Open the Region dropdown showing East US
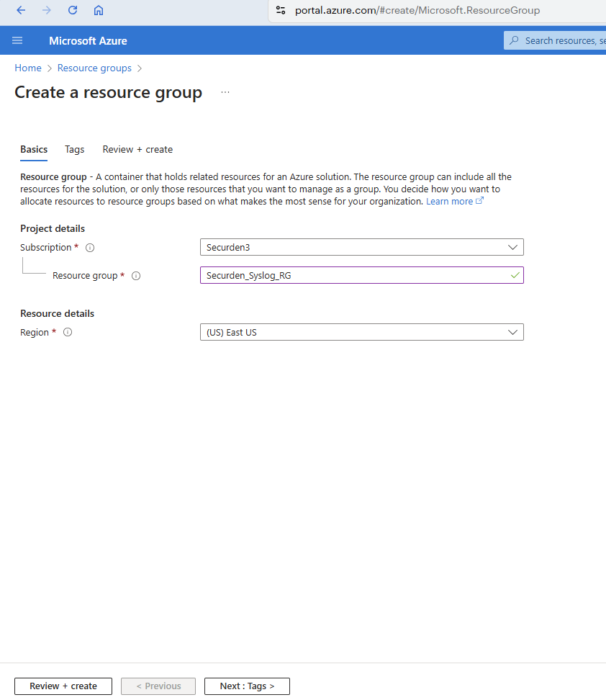The height and width of the screenshot is (700, 606). (x=362, y=332)
